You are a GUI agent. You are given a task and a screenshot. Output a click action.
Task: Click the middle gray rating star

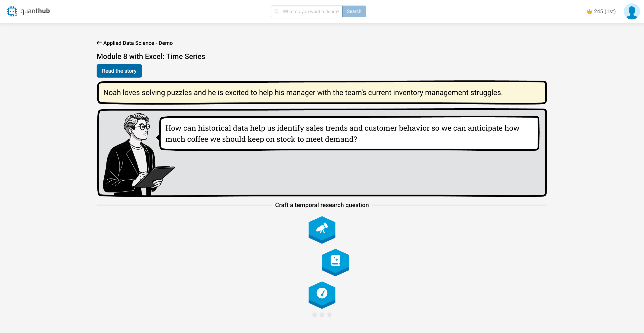pyautogui.click(x=322, y=314)
